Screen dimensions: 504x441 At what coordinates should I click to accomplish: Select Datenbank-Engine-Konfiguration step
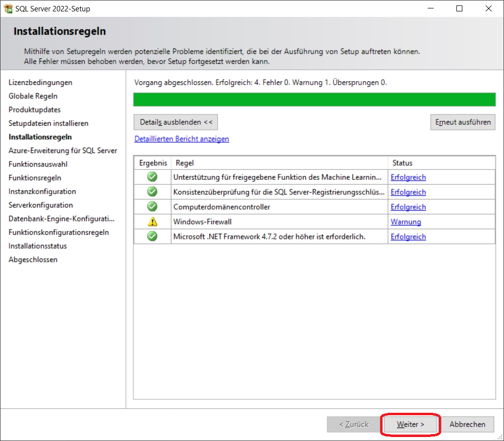[x=62, y=219]
